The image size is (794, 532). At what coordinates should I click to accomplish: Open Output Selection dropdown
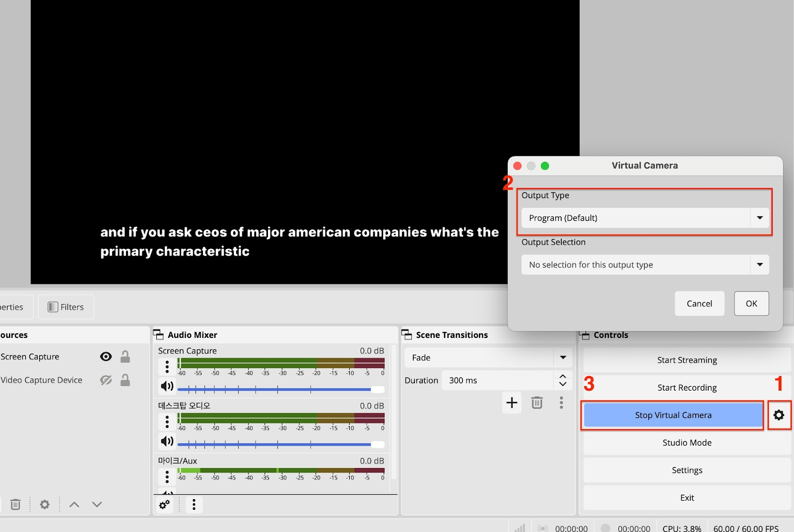(645, 265)
